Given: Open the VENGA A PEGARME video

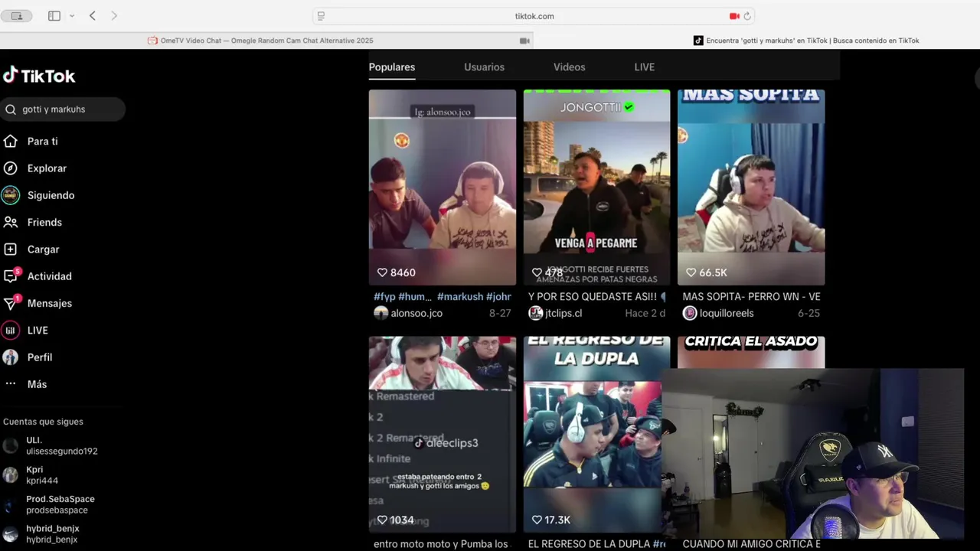Looking at the screenshot, I should pos(596,187).
